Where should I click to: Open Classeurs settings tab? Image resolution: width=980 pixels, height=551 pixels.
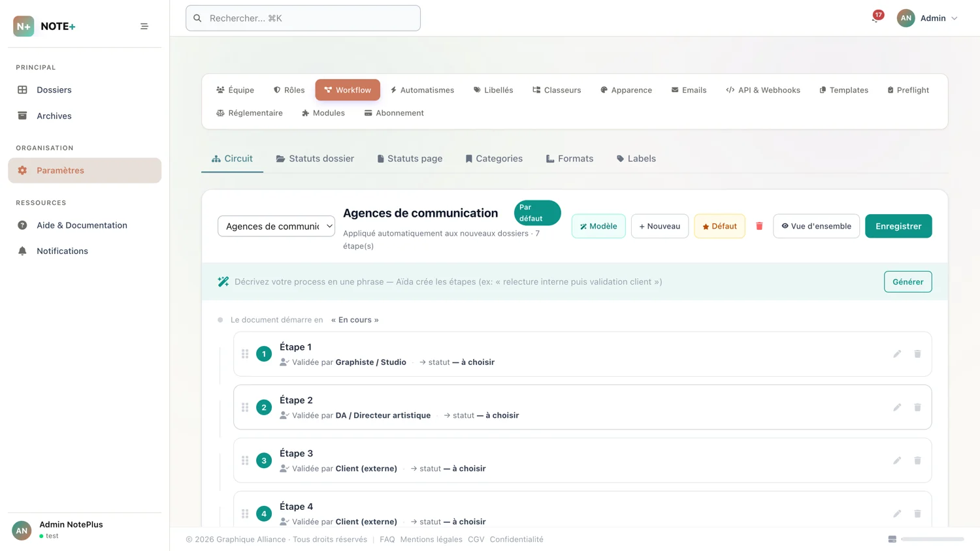[x=557, y=90]
